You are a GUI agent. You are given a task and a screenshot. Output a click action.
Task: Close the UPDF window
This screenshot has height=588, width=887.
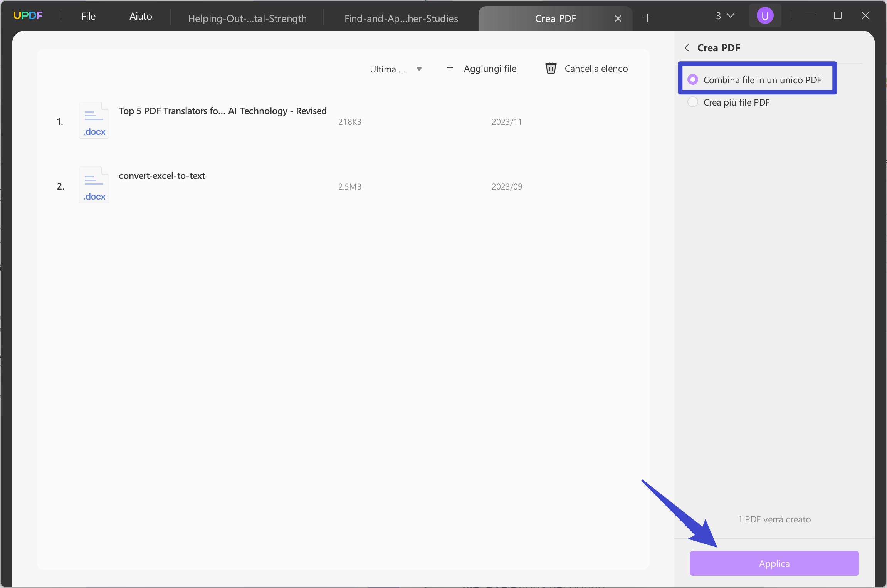865,15
